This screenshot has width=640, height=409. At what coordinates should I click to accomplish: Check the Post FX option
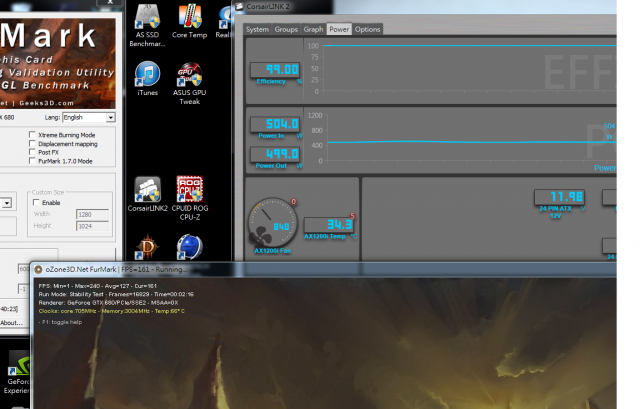pyautogui.click(x=32, y=152)
